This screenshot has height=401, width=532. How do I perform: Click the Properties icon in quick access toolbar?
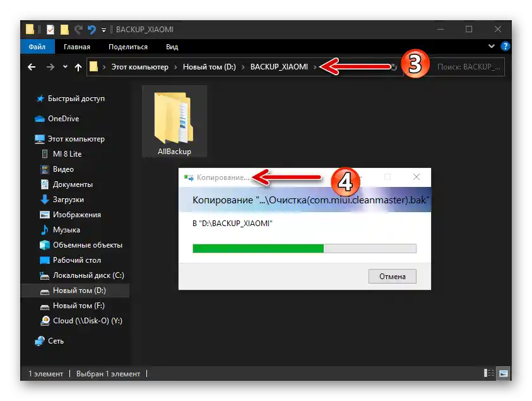50,30
